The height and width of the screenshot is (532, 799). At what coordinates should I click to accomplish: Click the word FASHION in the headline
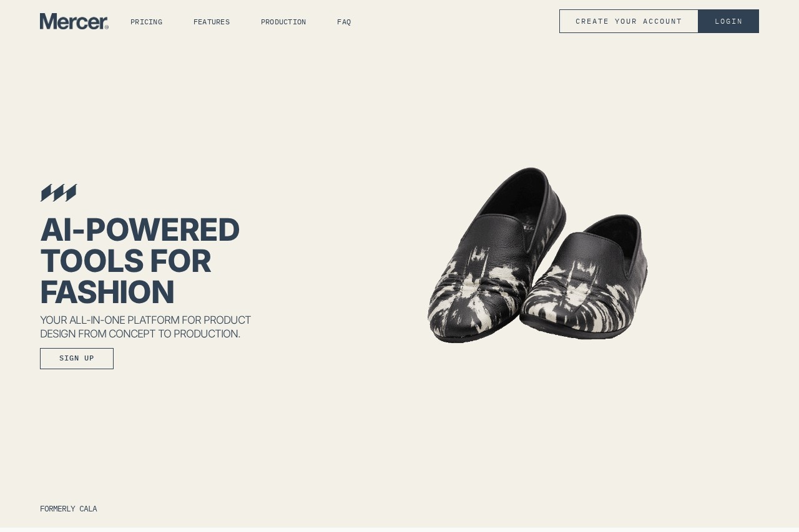pyautogui.click(x=107, y=293)
